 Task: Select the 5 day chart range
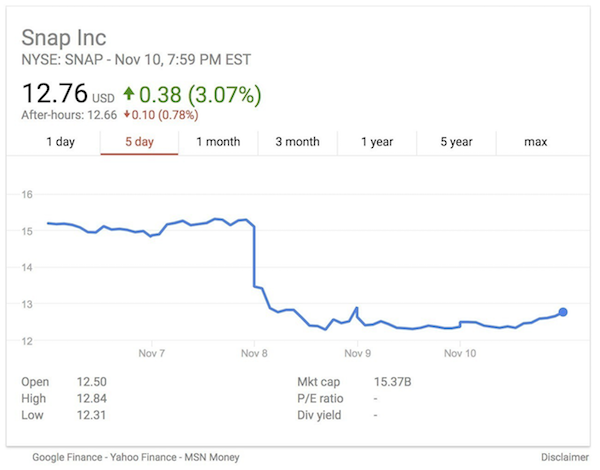[x=139, y=142]
